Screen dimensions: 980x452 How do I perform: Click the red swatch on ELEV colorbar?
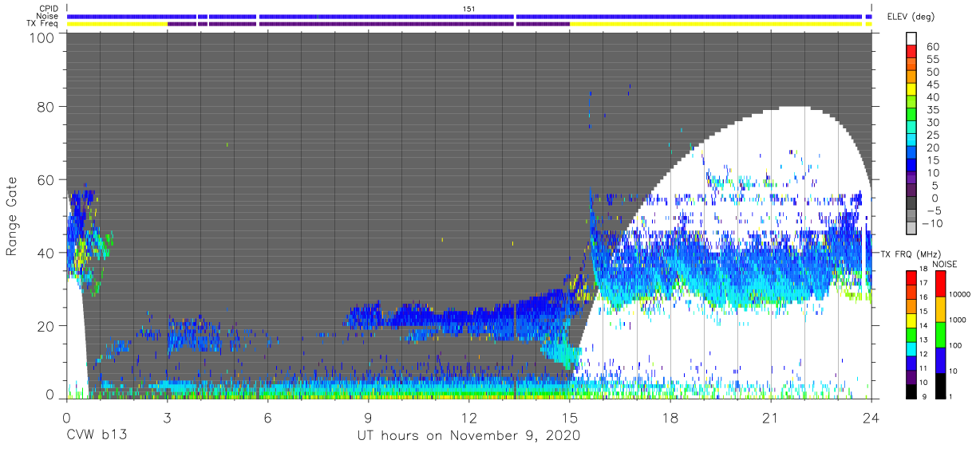click(x=911, y=52)
